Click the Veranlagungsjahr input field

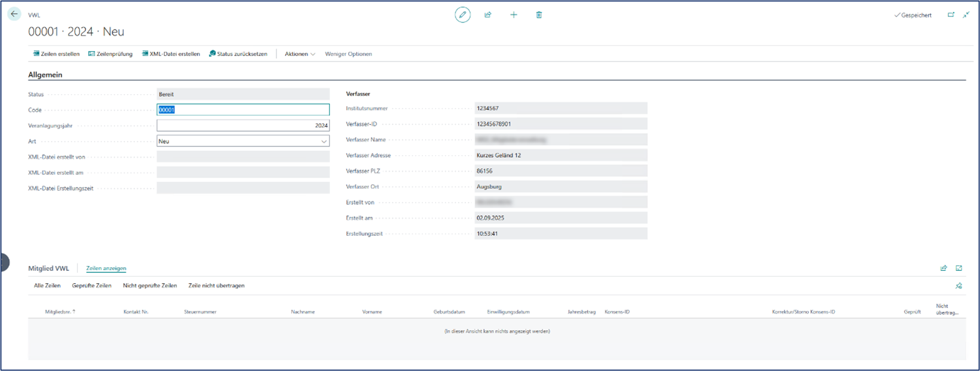point(243,126)
